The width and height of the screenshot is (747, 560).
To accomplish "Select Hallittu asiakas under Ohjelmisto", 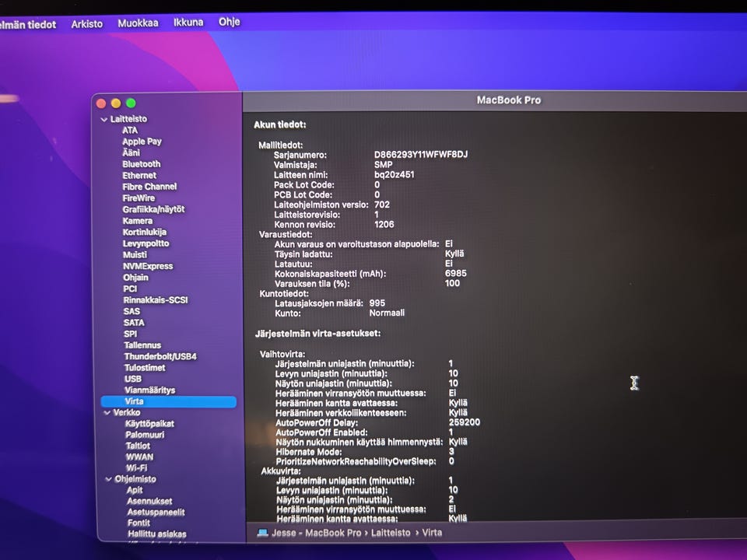I will [156, 534].
